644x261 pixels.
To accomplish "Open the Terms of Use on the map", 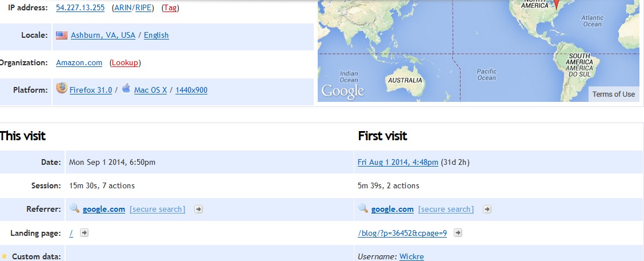I will click(x=613, y=94).
